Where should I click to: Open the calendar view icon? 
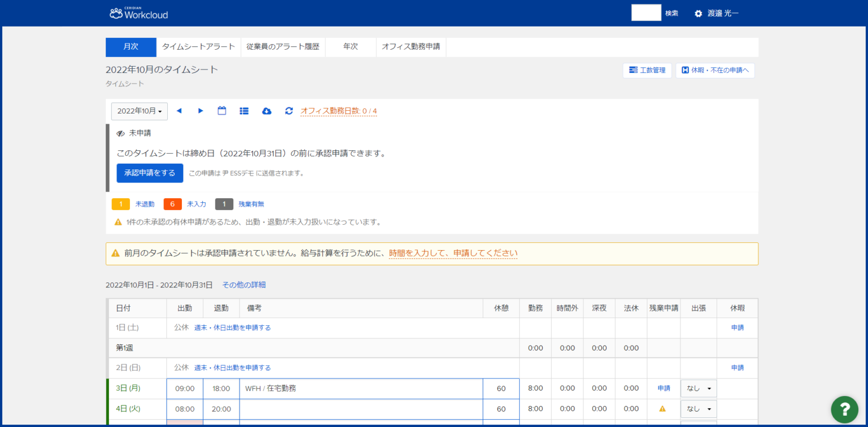coord(222,111)
